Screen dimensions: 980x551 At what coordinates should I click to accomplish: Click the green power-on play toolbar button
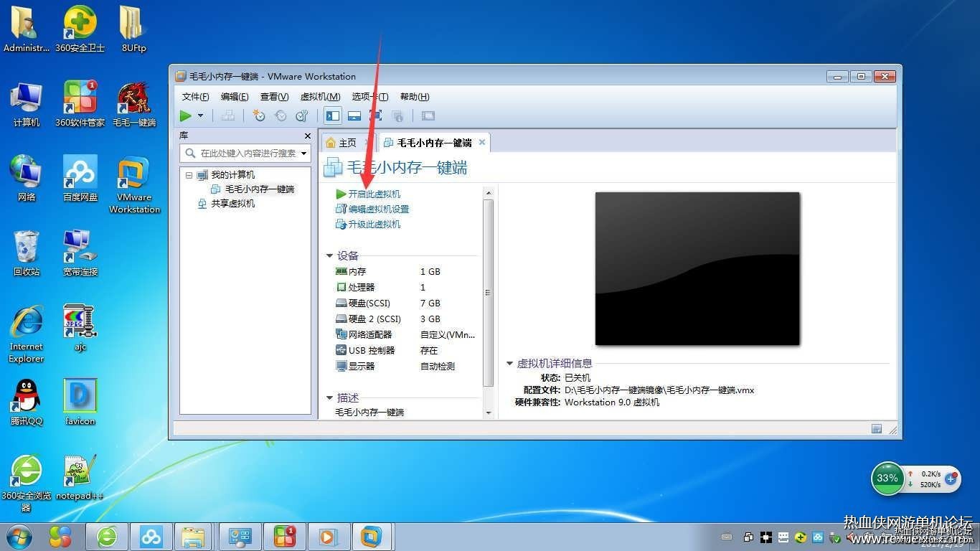(x=186, y=116)
